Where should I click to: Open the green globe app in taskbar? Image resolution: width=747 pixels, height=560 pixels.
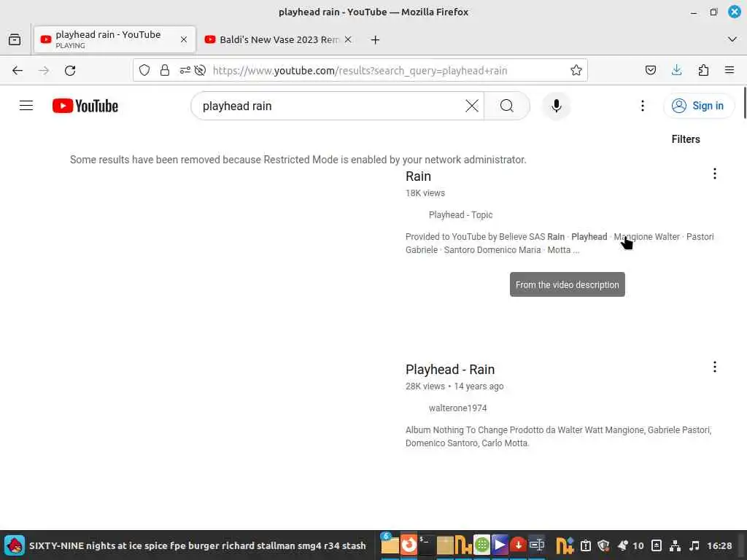click(481, 545)
